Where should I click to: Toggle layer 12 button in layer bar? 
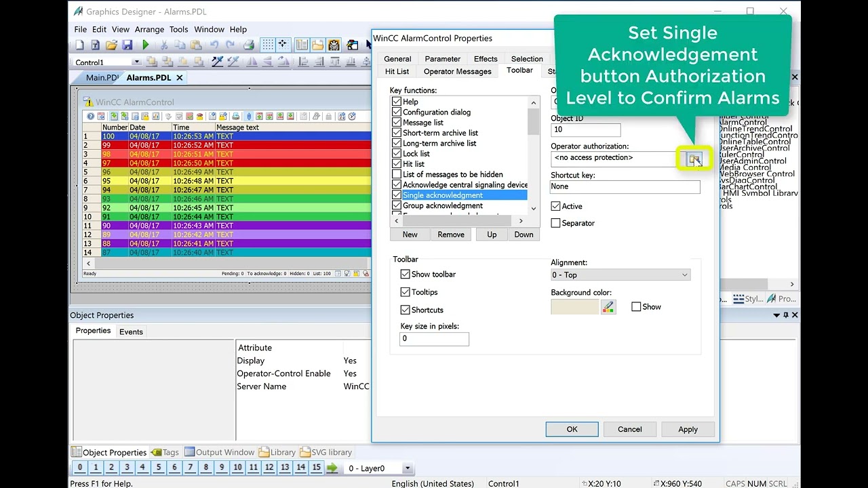(x=269, y=468)
